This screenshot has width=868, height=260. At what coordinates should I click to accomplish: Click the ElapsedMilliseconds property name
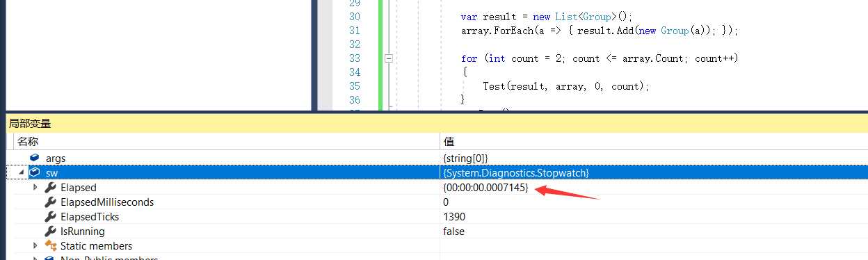tap(107, 202)
